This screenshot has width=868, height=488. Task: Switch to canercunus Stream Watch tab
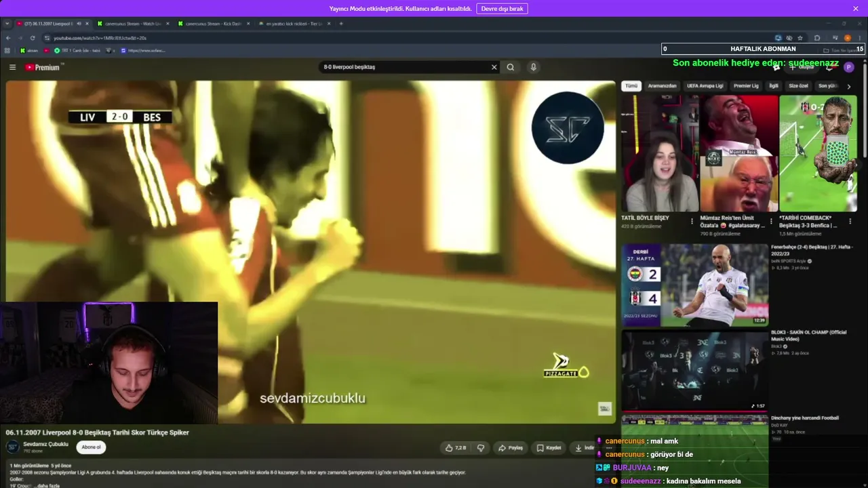point(133,24)
